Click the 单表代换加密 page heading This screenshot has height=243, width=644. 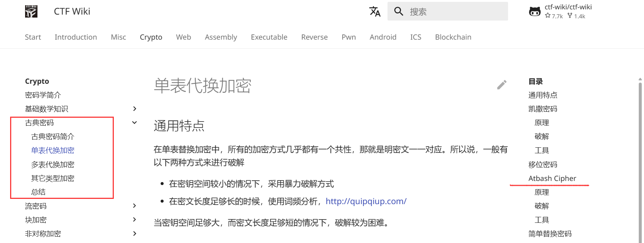coord(202,86)
